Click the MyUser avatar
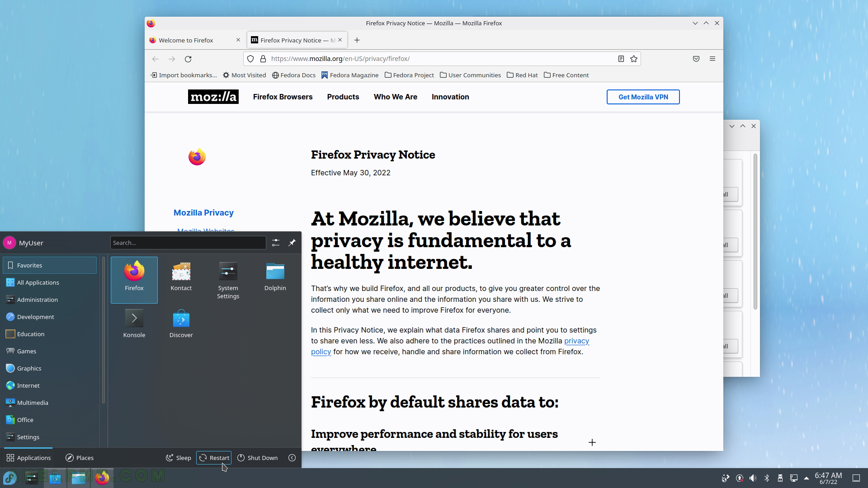The image size is (868, 488). [x=9, y=243]
